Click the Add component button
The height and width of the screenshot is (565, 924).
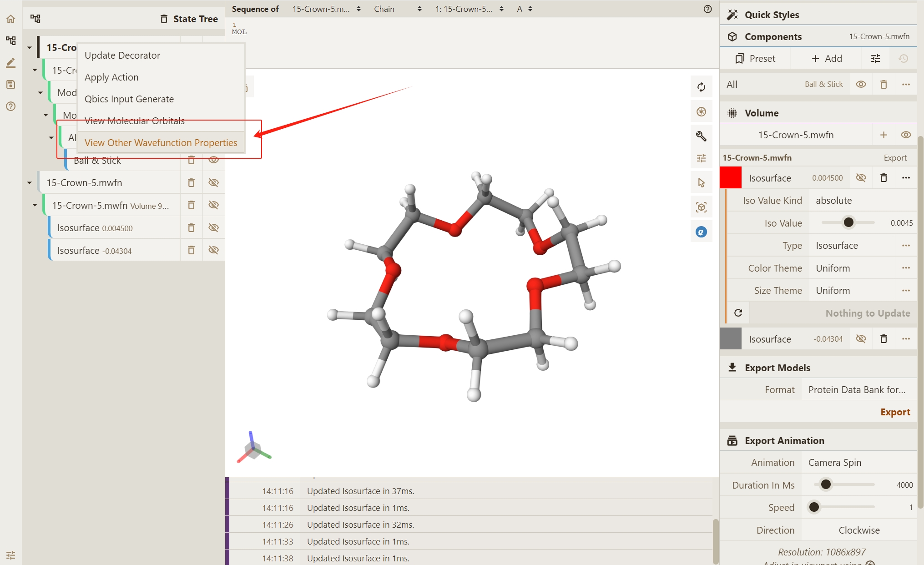(827, 59)
